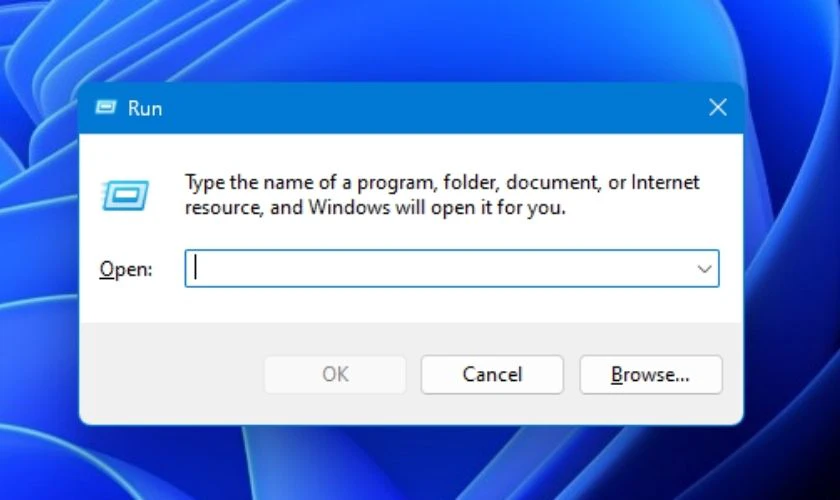Image resolution: width=840 pixels, height=500 pixels.
Task: Click the gray footer area left of OK
Action: point(170,375)
